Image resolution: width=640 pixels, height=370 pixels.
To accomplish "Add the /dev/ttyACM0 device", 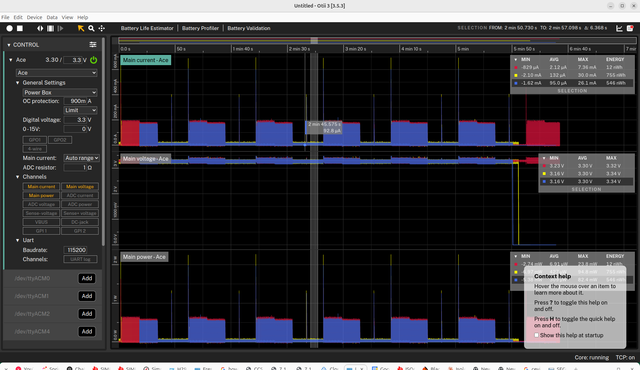I will pyautogui.click(x=87, y=278).
